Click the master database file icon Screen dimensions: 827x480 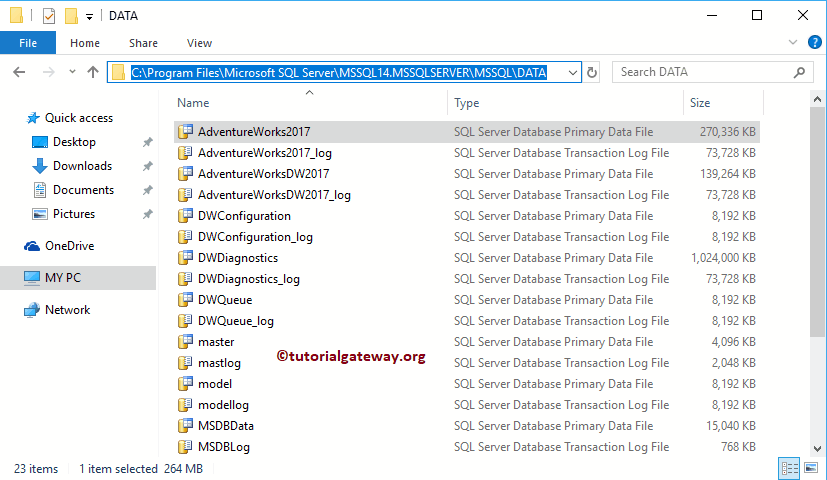tap(185, 342)
